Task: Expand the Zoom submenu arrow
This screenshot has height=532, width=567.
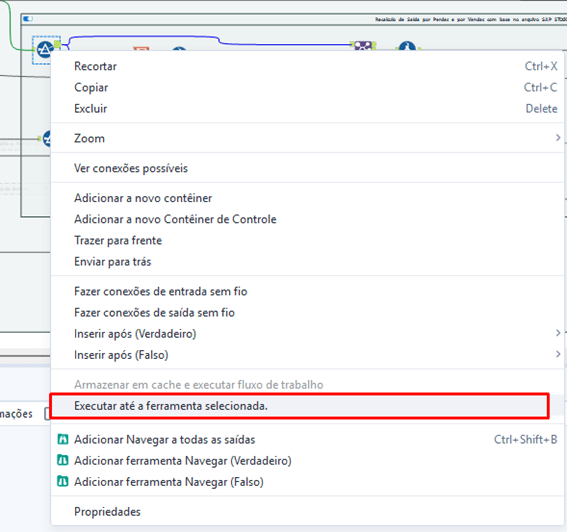Action: (x=558, y=138)
